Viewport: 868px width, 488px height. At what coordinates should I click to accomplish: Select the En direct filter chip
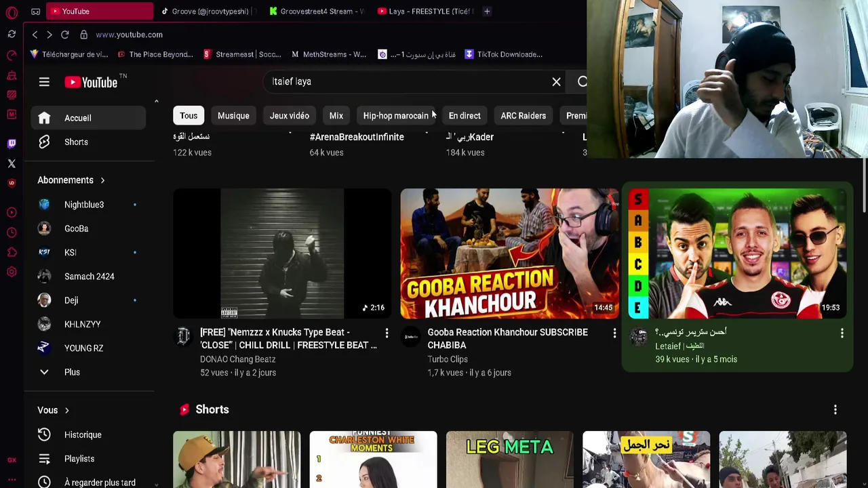coord(465,116)
